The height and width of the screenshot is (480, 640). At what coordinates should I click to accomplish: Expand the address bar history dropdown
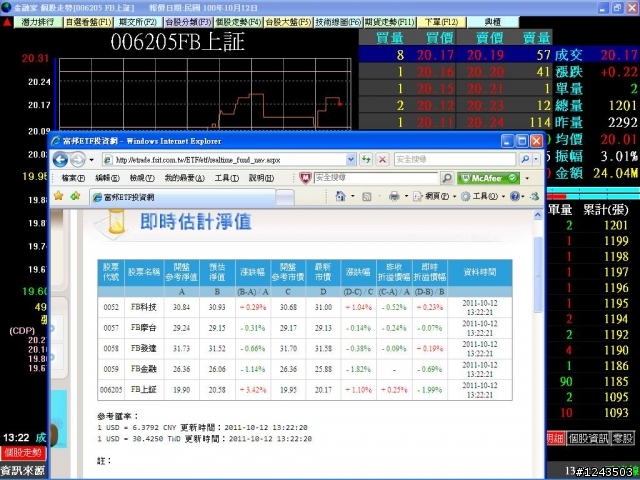point(351,160)
